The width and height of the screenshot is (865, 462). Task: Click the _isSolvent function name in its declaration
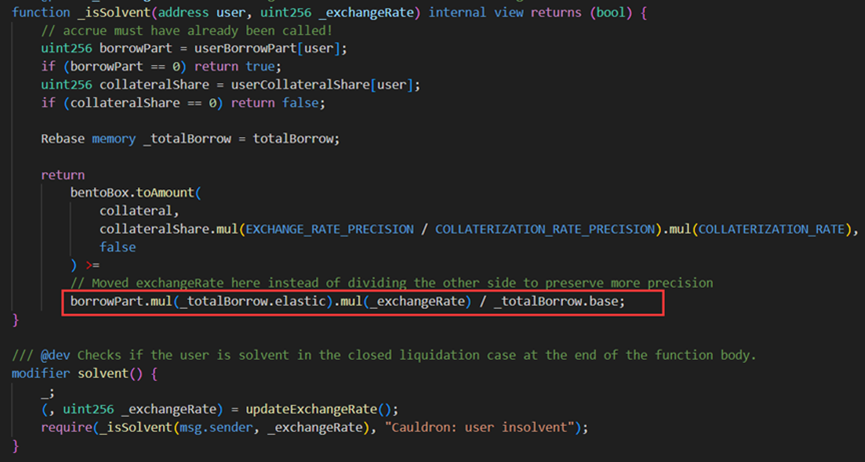point(114,12)
